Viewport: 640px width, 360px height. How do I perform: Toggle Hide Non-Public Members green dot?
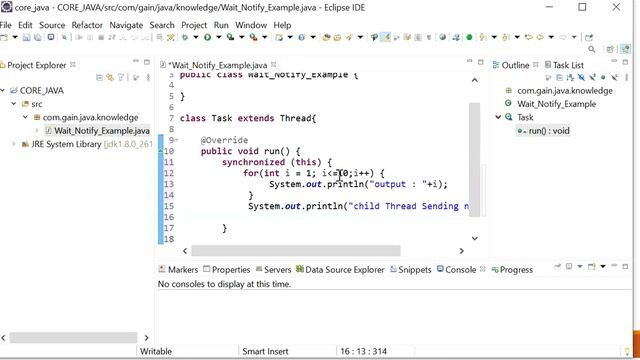click(603, 77)
